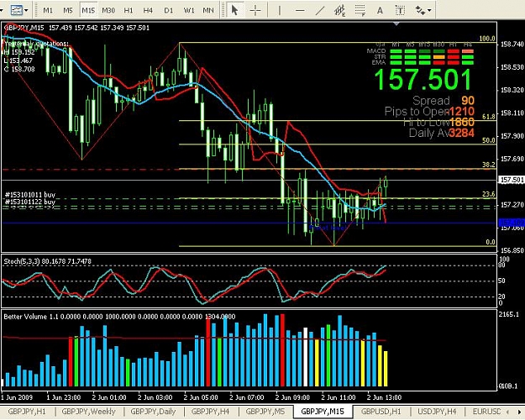Activate the Crosshair tool
Image resolution: width=525 pixels, height=420 pixels.
click(x=255, y=10)
